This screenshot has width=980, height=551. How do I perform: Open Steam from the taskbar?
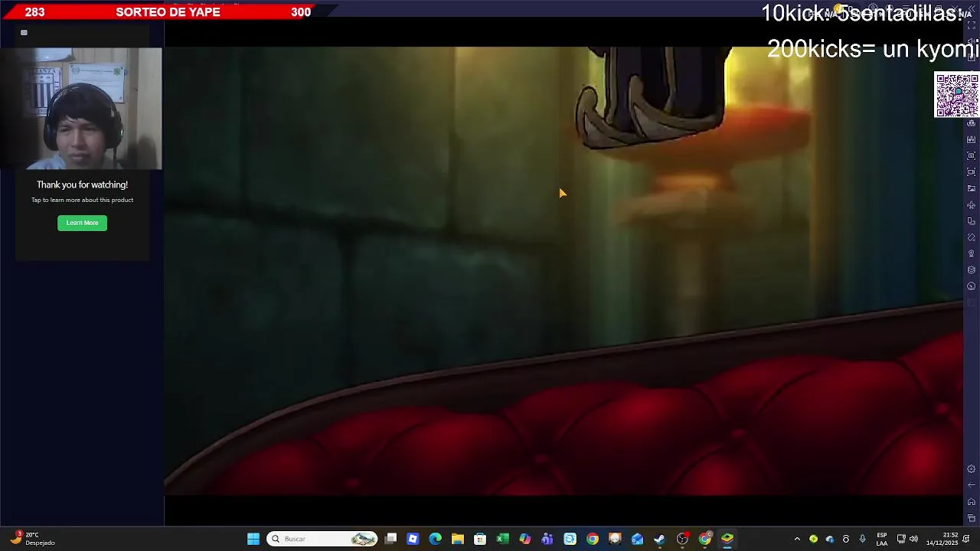[x=659, y=539]
